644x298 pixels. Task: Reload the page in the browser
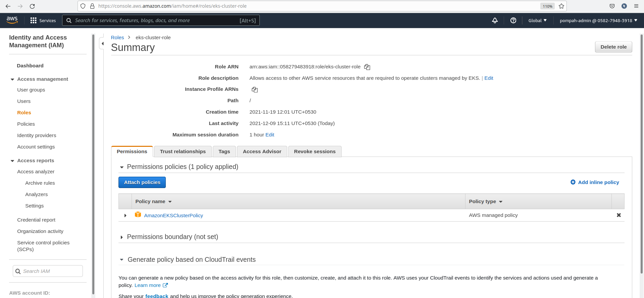coord(32,6)
